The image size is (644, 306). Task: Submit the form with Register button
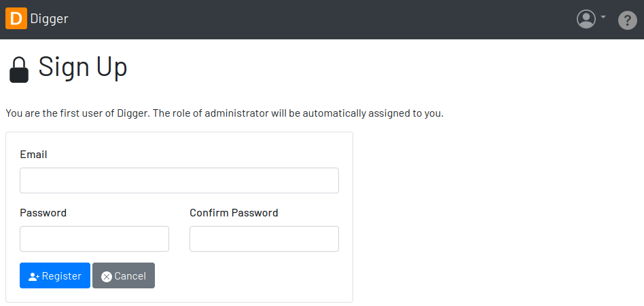point(55,275)
